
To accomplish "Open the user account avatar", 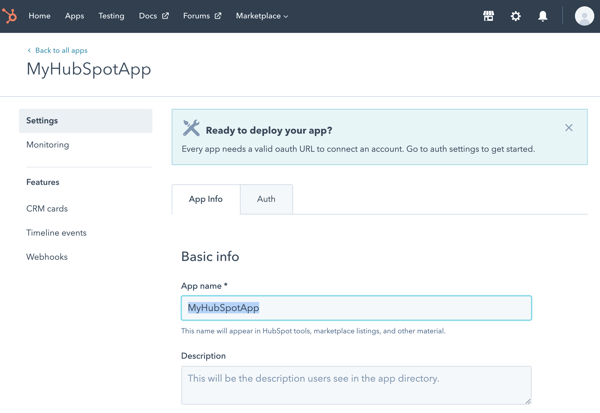I will (x=584, y=16).
